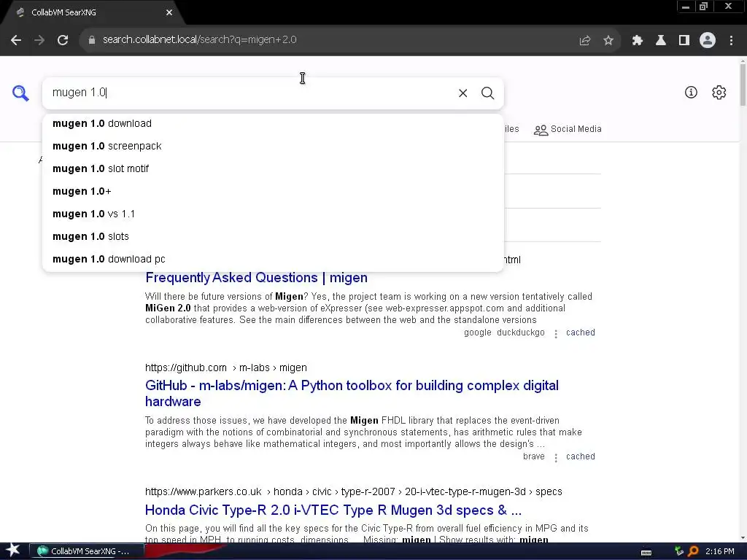Open SearXNG preferences gear
Viewport: 747px width, 560px height.
click(x=719, y=93)
